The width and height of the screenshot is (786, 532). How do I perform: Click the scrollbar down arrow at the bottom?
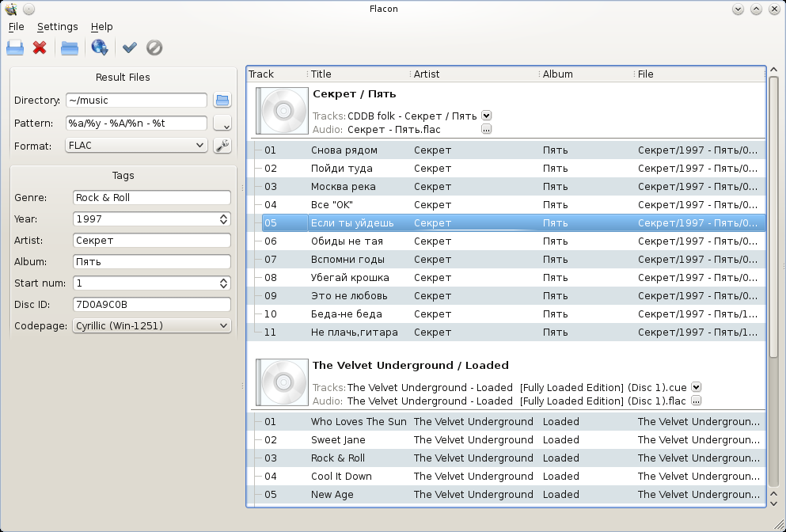coord(773,503)
